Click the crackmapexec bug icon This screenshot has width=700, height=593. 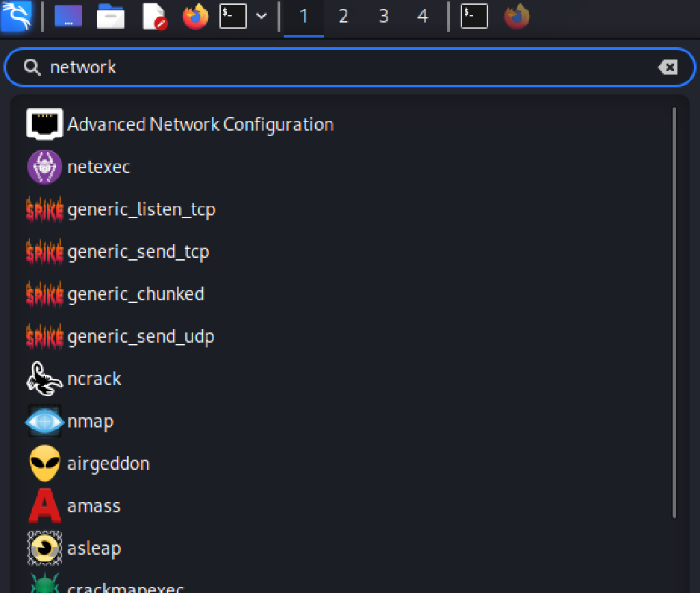[44, 586]
